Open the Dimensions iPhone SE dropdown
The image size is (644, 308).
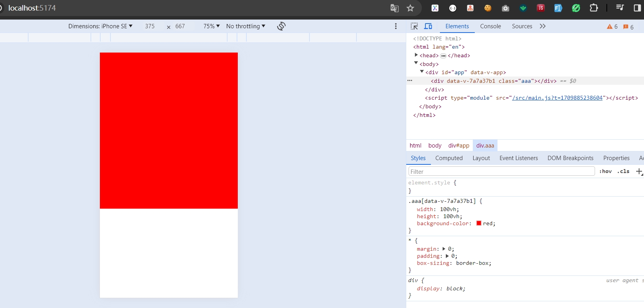click(100, 26)
